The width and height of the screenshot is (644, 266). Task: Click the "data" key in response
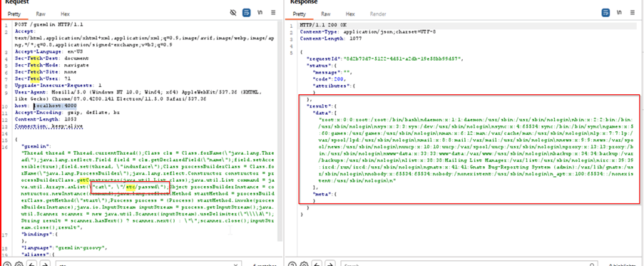click(323, 112)
